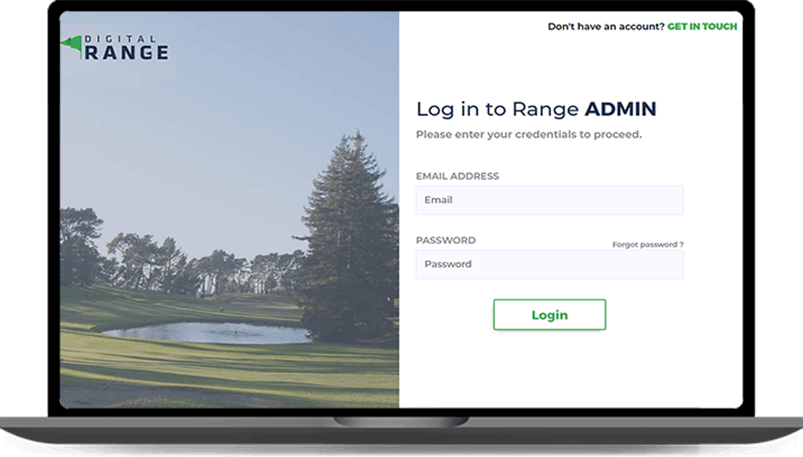Click the word RANGE in the logo
This screenshot has height=457, width=803.
[126, 53]
